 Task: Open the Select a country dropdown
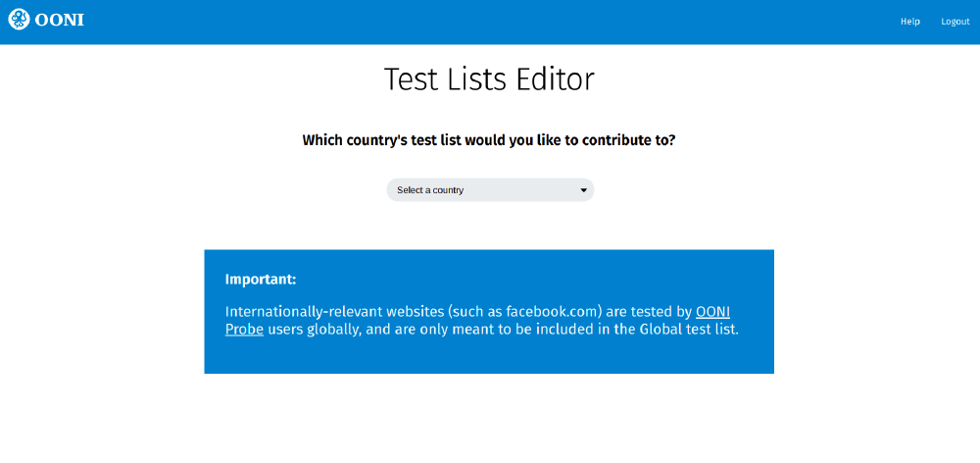click(490, 190)
